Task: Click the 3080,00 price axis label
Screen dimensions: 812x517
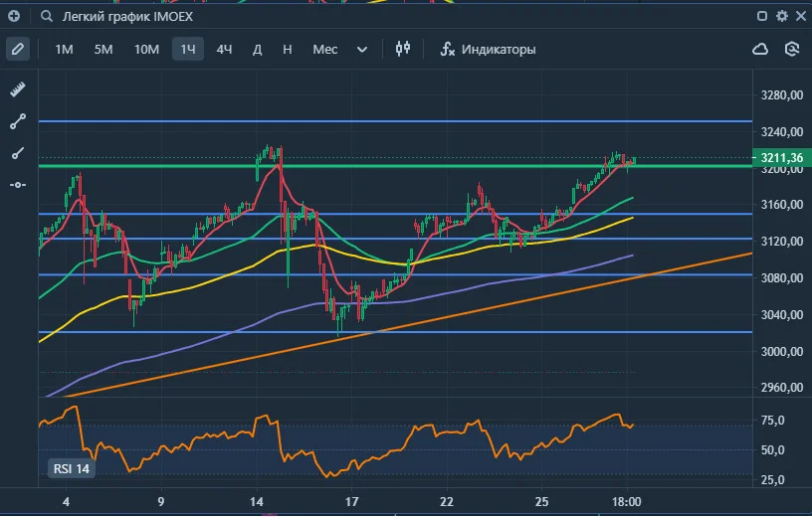Action: tap(781, 278)
